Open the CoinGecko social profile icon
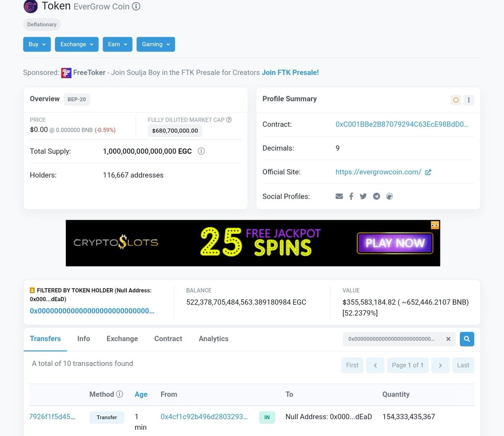This screenshot has height=436, width=504. 389,196
